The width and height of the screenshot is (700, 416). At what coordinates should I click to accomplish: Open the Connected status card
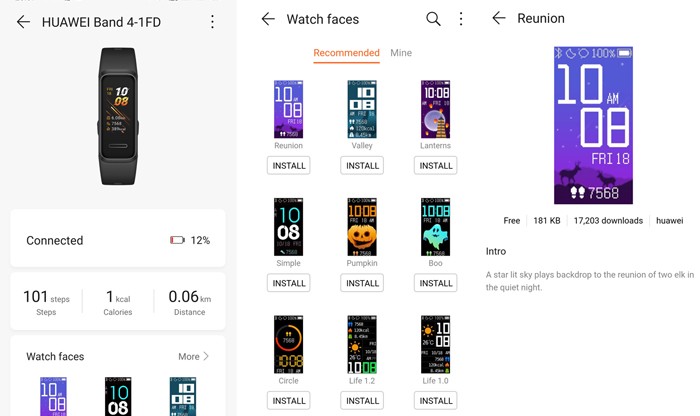coord(118,238)
